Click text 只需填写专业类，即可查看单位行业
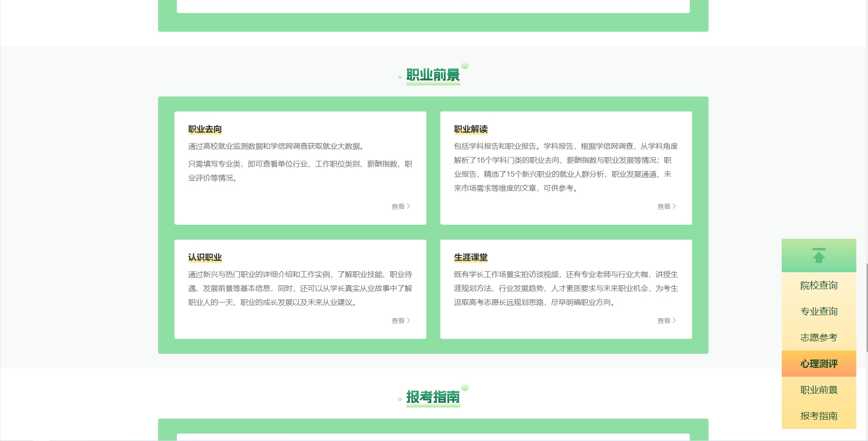The image size is (868, 441). pyautogui.click(x=300, y=171)
